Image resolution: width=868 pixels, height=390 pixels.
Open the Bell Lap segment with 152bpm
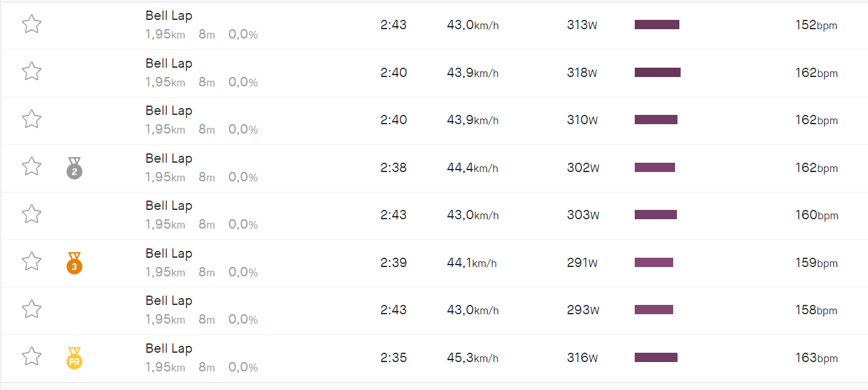pos(169,16)
